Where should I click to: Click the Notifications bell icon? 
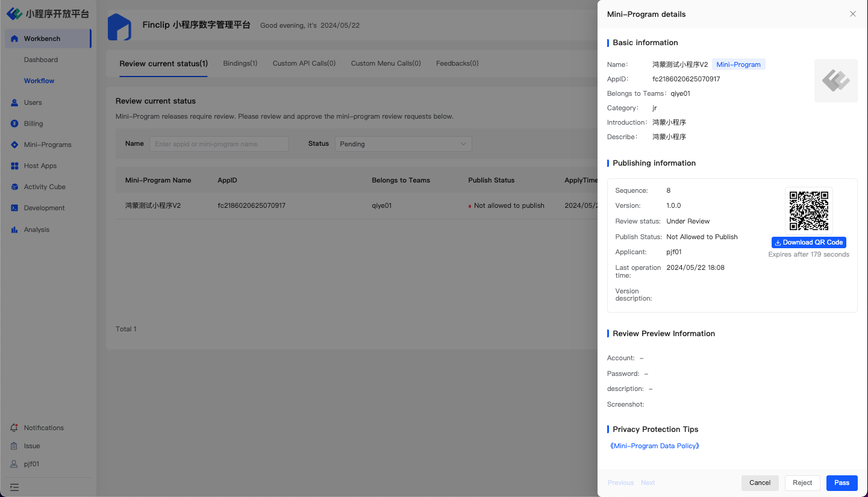pyautogui.click(x=14, y=428)
